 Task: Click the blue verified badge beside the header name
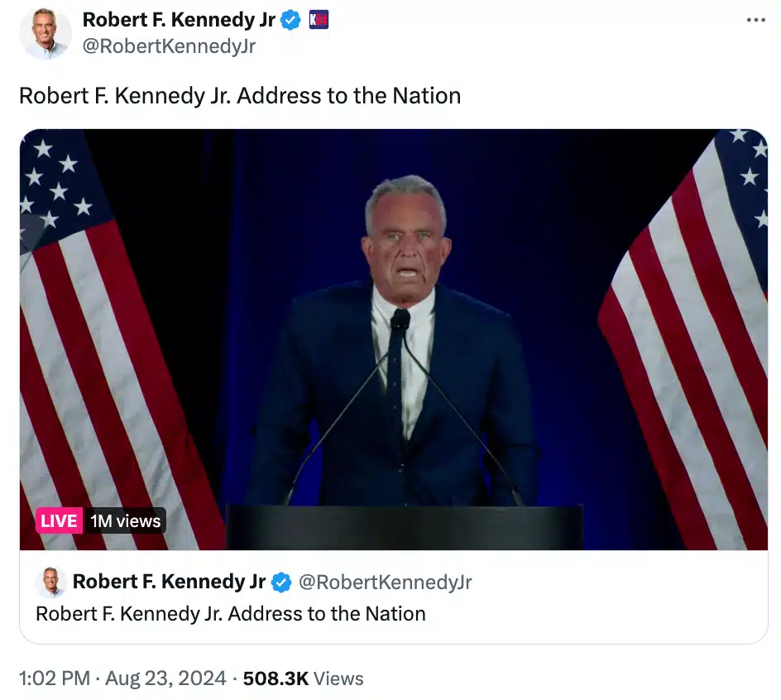click(290, 20)
